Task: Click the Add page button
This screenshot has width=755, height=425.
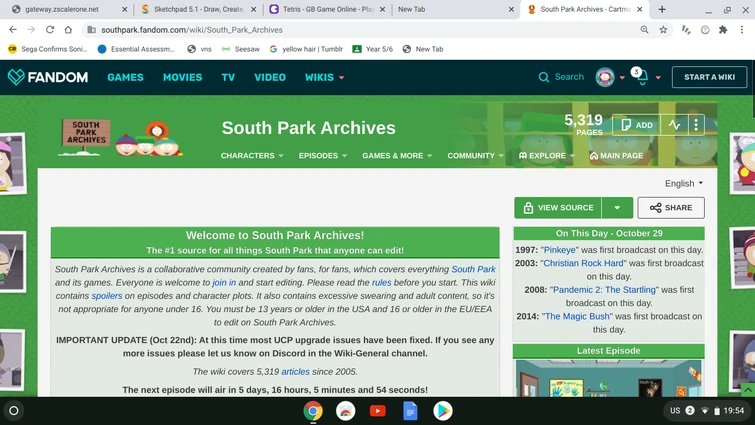Action: pos(637,125)
